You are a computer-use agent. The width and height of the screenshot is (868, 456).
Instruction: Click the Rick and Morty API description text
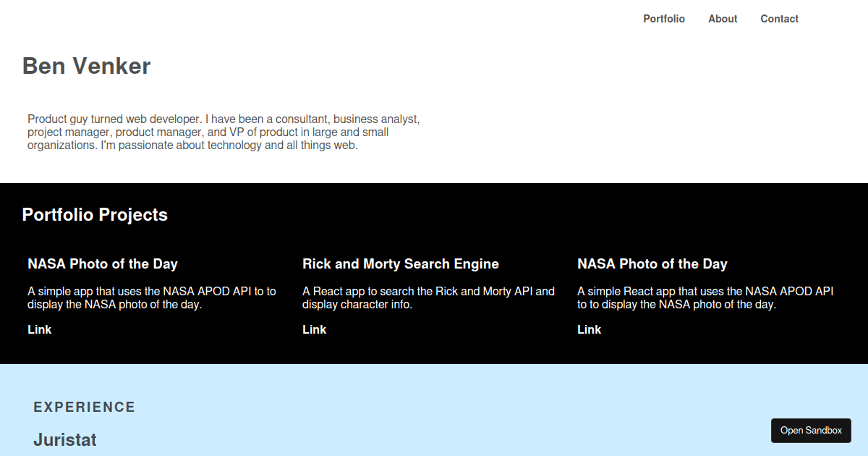428,297
